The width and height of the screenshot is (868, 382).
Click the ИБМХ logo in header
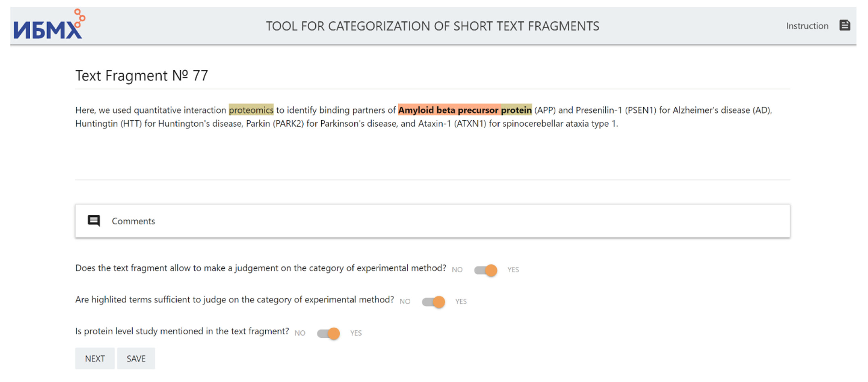(49, 25)
